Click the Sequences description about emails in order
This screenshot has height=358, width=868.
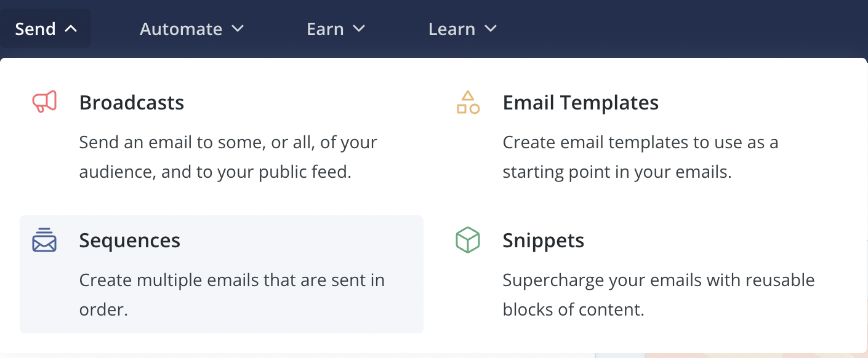pos(231,295)
